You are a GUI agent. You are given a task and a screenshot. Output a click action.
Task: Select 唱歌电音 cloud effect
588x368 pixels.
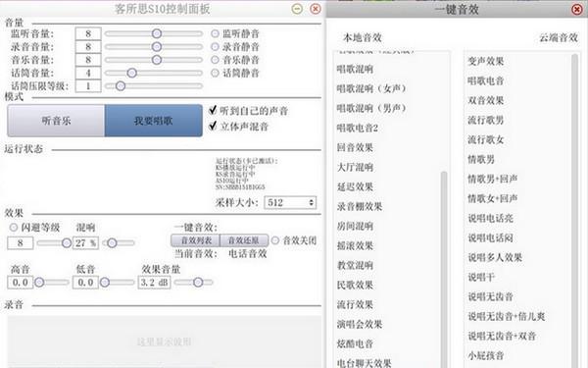pyautogui.click(x=486, y=80)
